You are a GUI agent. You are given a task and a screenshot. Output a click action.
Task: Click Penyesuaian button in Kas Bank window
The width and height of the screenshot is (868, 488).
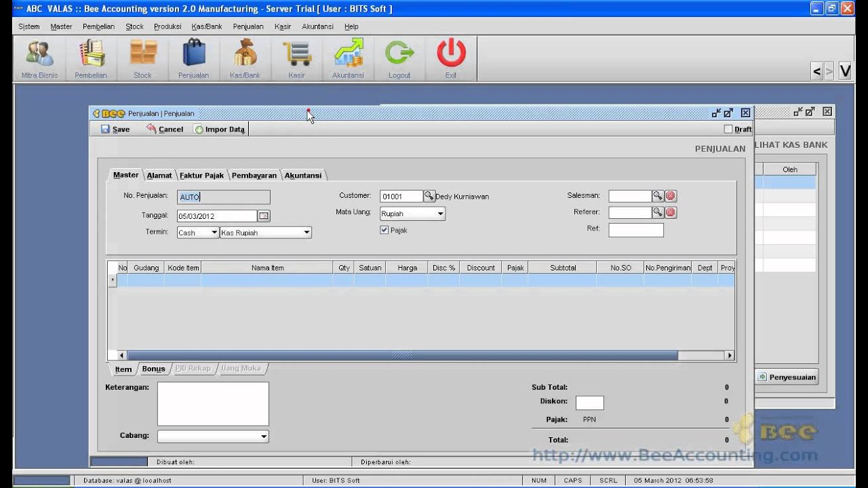tap(787, 377)
